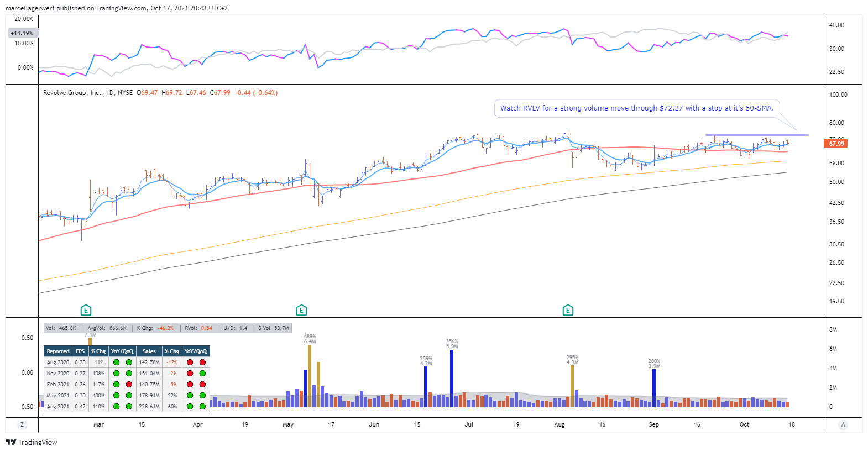Click the Jul label on the date axis

[469, 424]
